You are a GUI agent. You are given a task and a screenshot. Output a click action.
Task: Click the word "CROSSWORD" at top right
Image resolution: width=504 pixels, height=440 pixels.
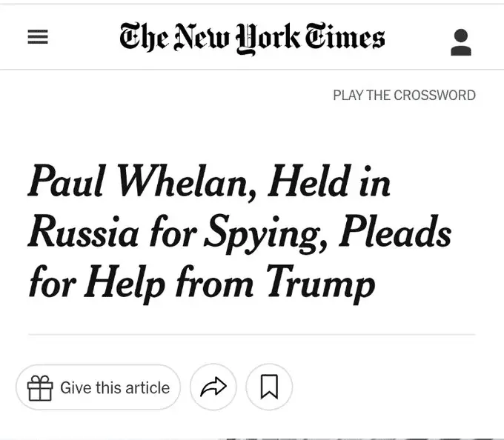(434, 96)
